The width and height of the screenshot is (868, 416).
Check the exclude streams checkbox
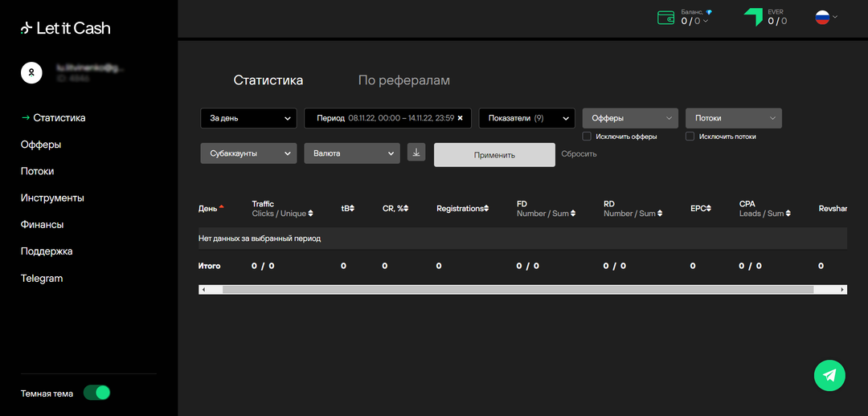(690, 137)
